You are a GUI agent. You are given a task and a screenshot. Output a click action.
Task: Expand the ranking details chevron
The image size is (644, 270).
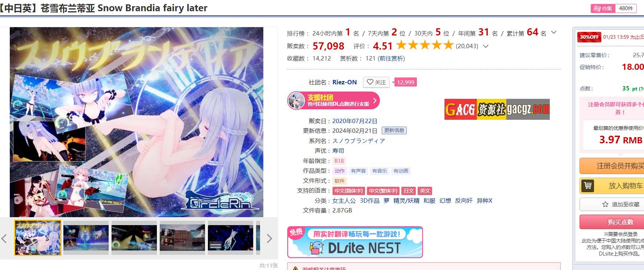[x=554, y=33]
